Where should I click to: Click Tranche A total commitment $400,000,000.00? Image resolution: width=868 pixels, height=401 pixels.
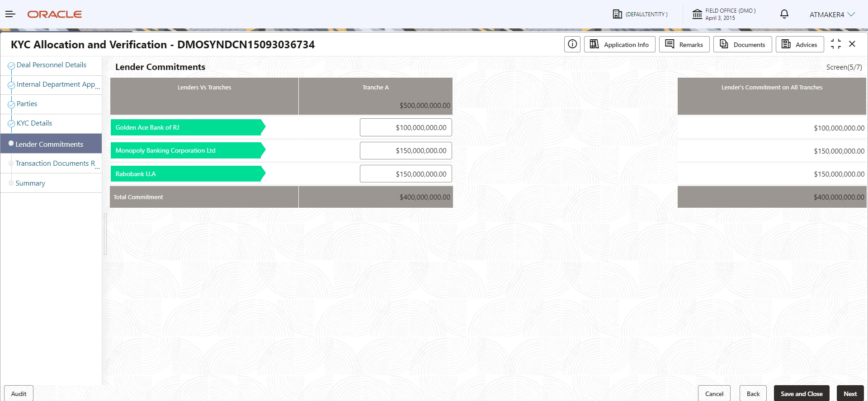tap(425, 197)
